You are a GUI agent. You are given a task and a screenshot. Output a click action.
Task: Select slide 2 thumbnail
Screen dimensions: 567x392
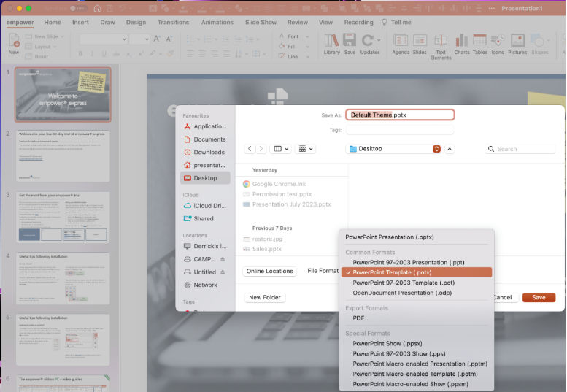click(x=63, y=156)
